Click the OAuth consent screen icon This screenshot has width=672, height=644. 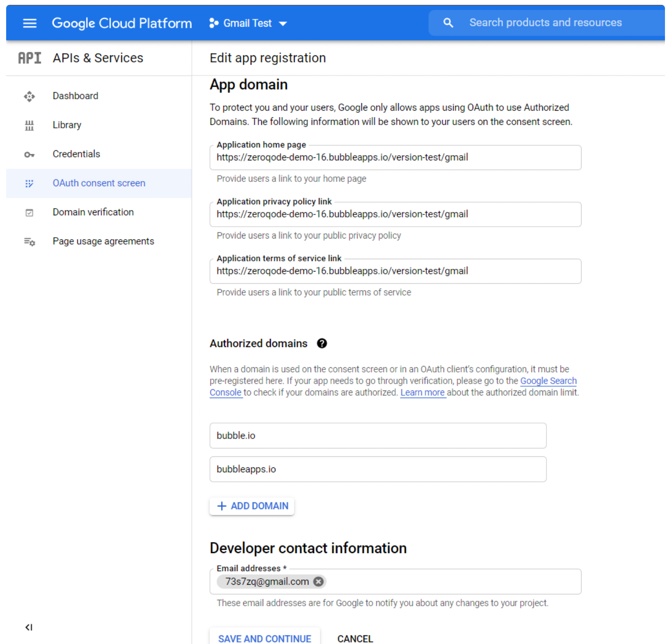[x=29, y=184]
